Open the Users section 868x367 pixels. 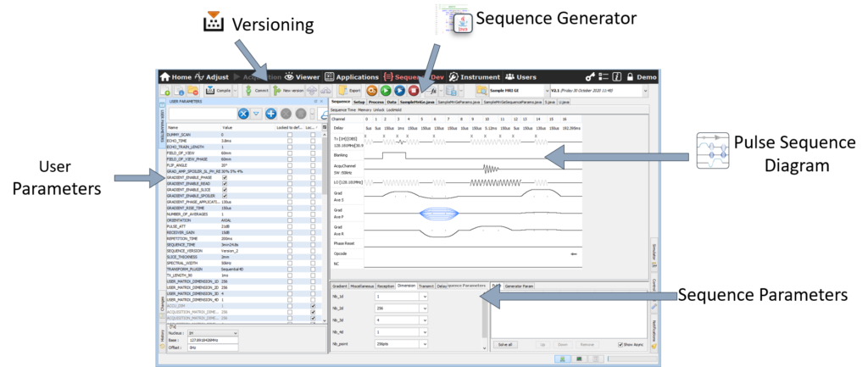pos(520,77)
